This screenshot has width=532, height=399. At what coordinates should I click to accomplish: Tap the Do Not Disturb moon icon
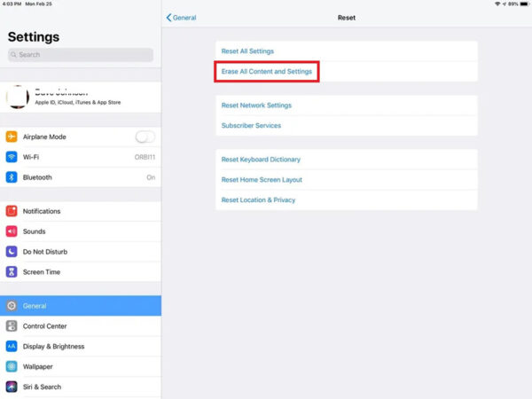coord(12,252)
